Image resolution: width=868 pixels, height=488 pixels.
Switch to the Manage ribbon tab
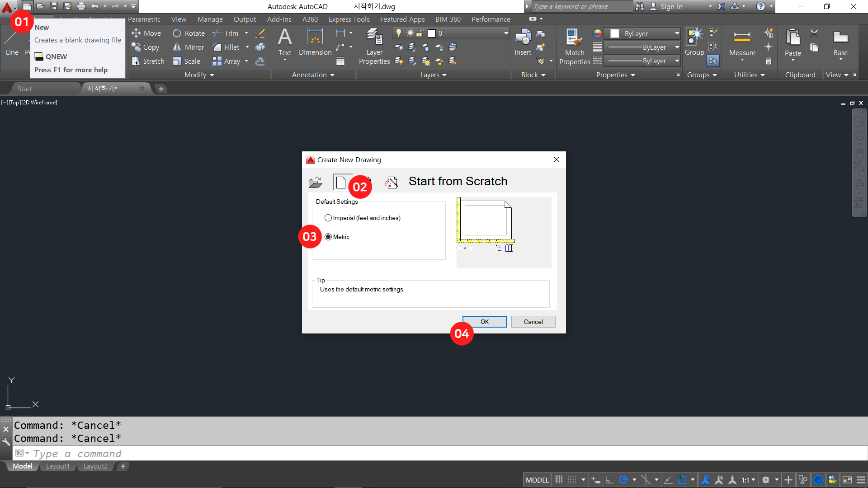(210, 19)
